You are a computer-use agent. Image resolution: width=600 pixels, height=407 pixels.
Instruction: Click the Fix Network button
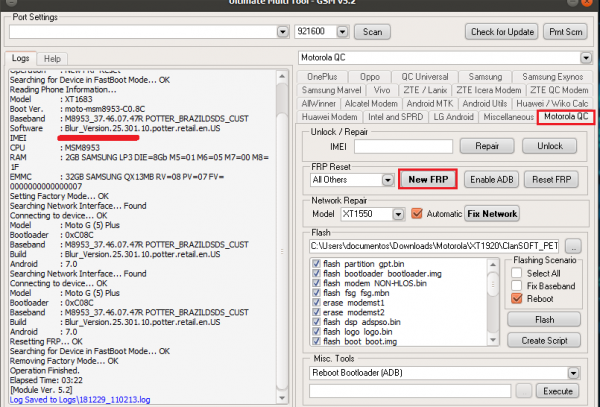click(492, 214)
